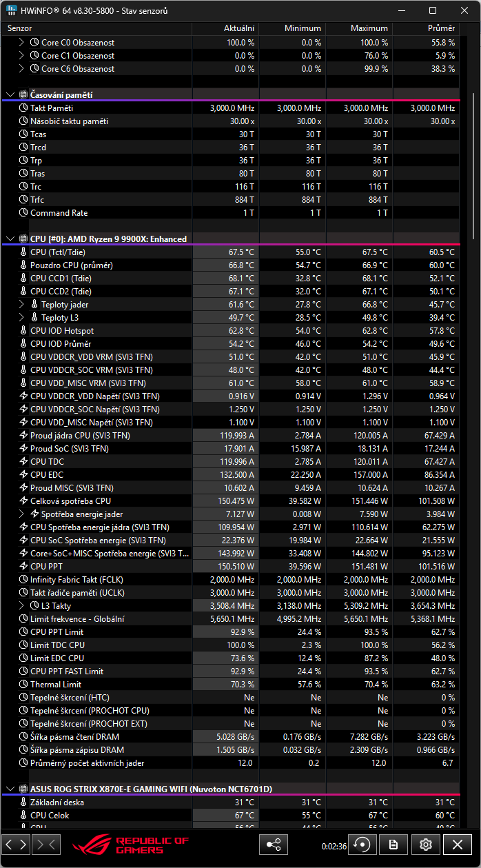Click the expand layout arrows button
Image resolution: width=481 pixels, height=868 pixels.
click(16, 845)
